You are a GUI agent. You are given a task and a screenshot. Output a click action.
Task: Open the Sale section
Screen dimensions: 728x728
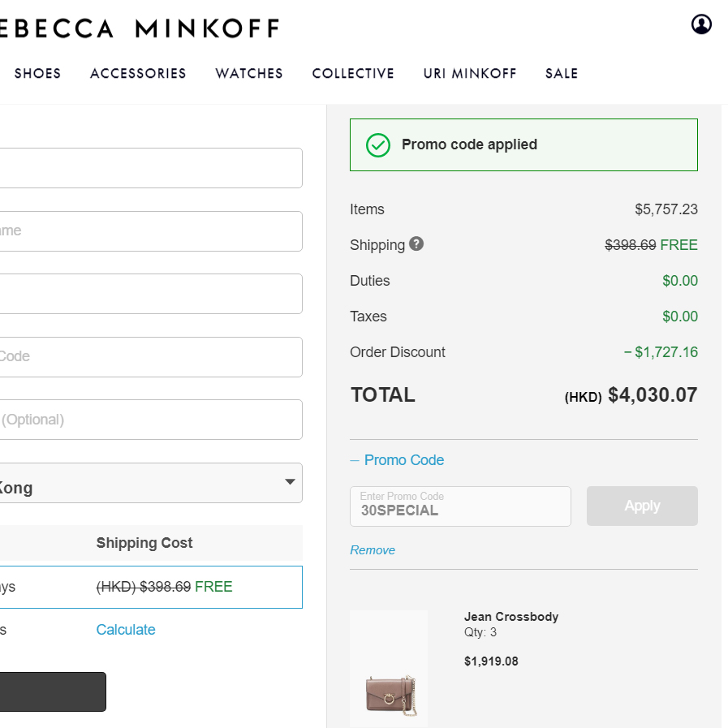562,74
